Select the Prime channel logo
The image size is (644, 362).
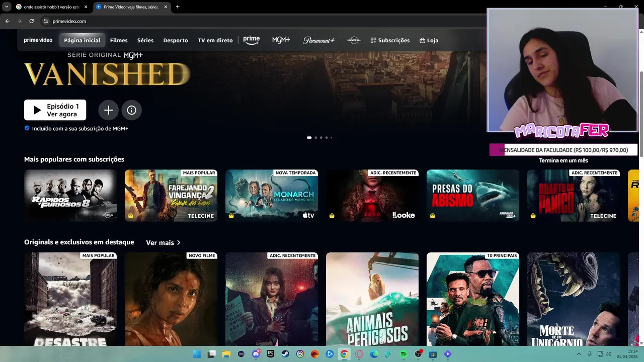click(252, 40)
